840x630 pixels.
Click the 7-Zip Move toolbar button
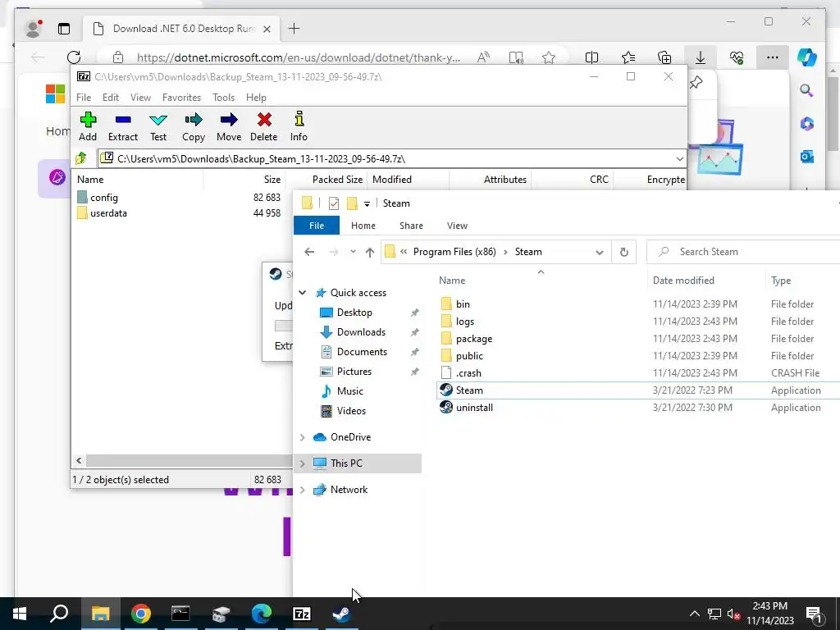229,126
